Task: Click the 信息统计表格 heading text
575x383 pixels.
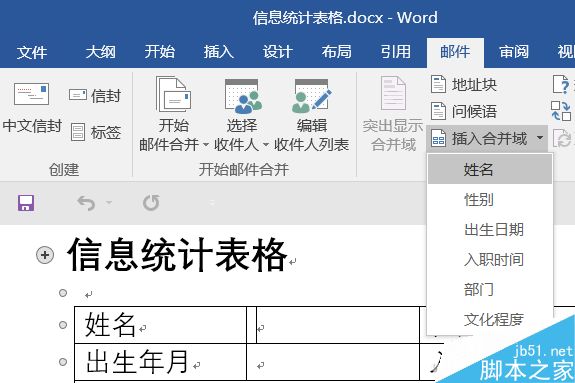Action: pos(177,255)
